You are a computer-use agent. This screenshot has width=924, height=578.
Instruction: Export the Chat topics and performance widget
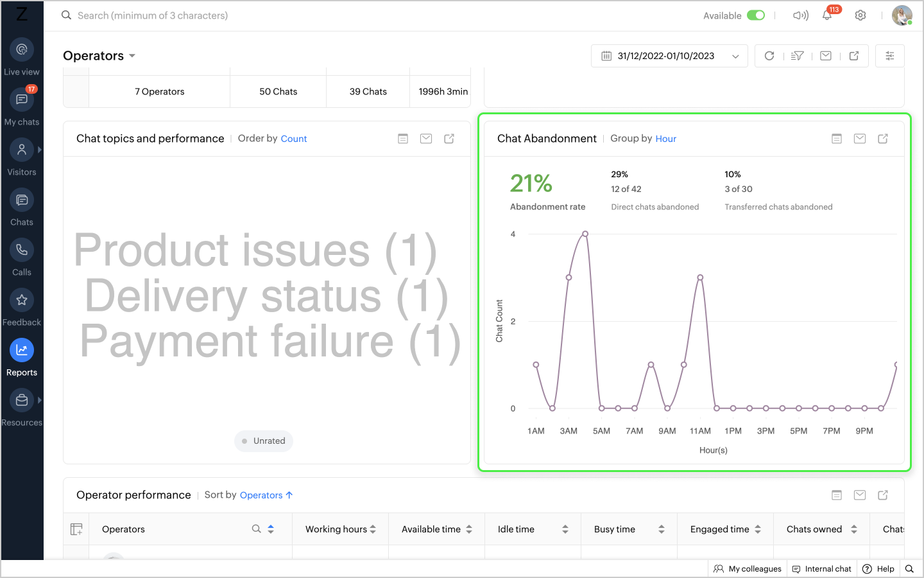(x=449, y=139)
